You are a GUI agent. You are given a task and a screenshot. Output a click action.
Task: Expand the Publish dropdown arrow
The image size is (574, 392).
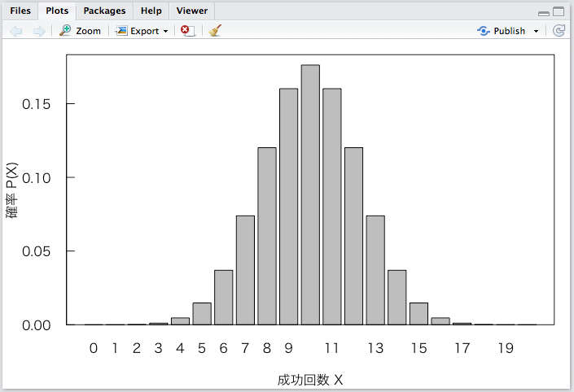536,31
